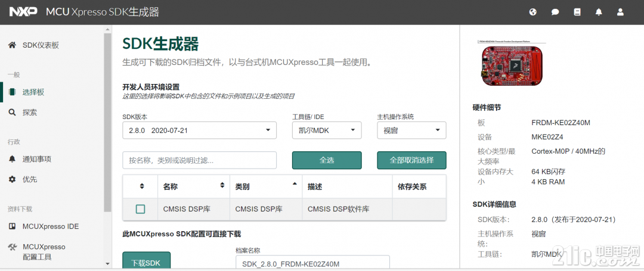Open the documentation book icon
Screen dimensions: 644x271
[x=577, y=13]
